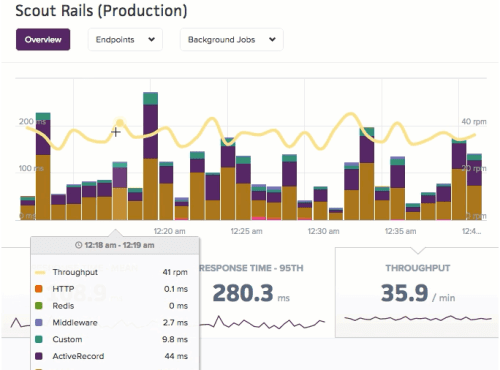Viewport: 500px width, 370px height.
Task: Click the tallest stacked bar in the chart
Action: [150, 156]
